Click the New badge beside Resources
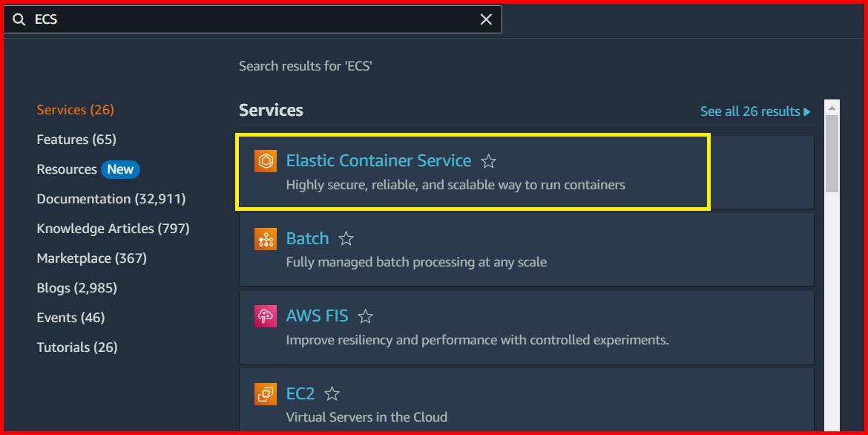 point(120,169)
